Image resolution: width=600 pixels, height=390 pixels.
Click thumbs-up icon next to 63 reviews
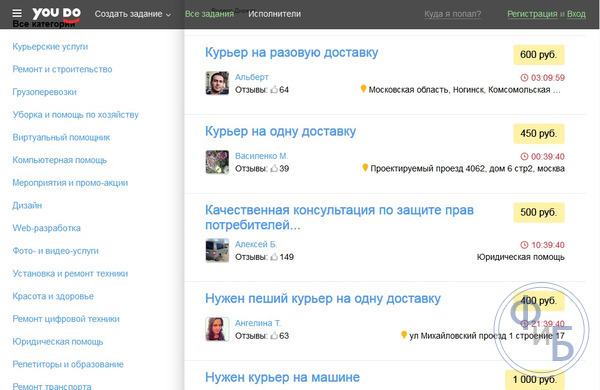(x=274, y=336)
